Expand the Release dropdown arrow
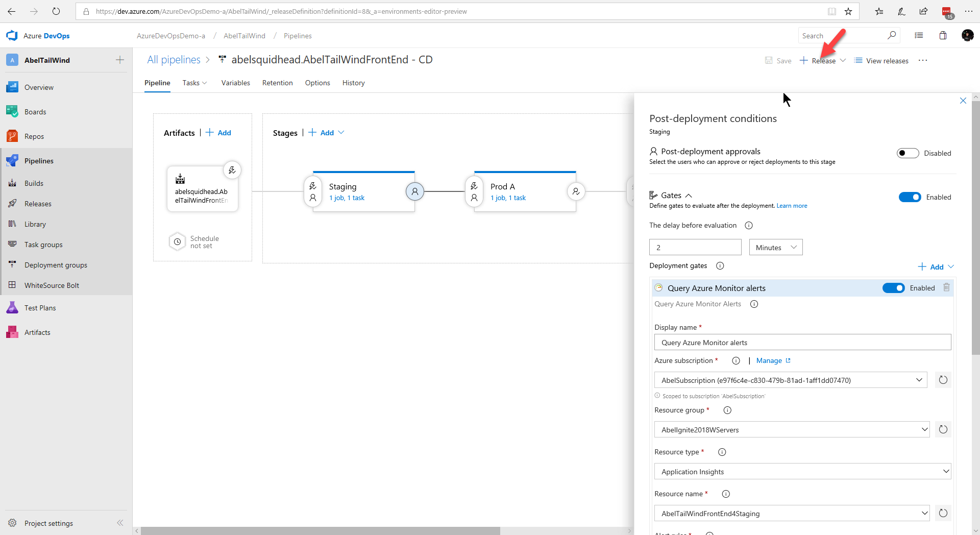 coord(843,60)
